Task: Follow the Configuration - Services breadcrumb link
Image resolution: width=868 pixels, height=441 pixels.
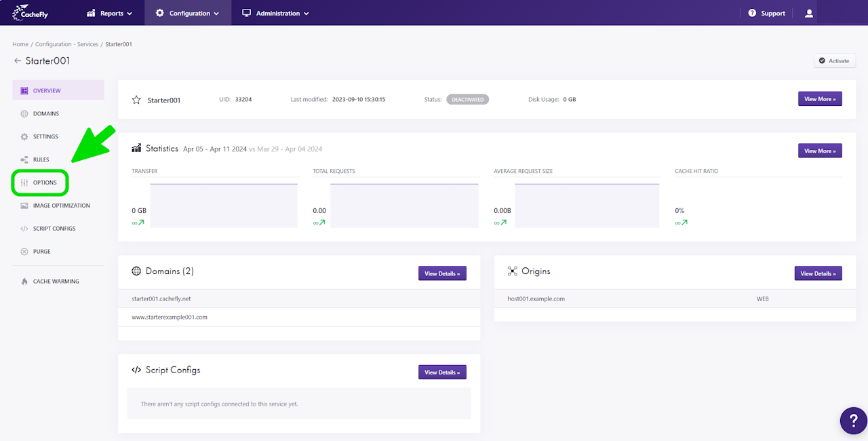Action: 67,44
